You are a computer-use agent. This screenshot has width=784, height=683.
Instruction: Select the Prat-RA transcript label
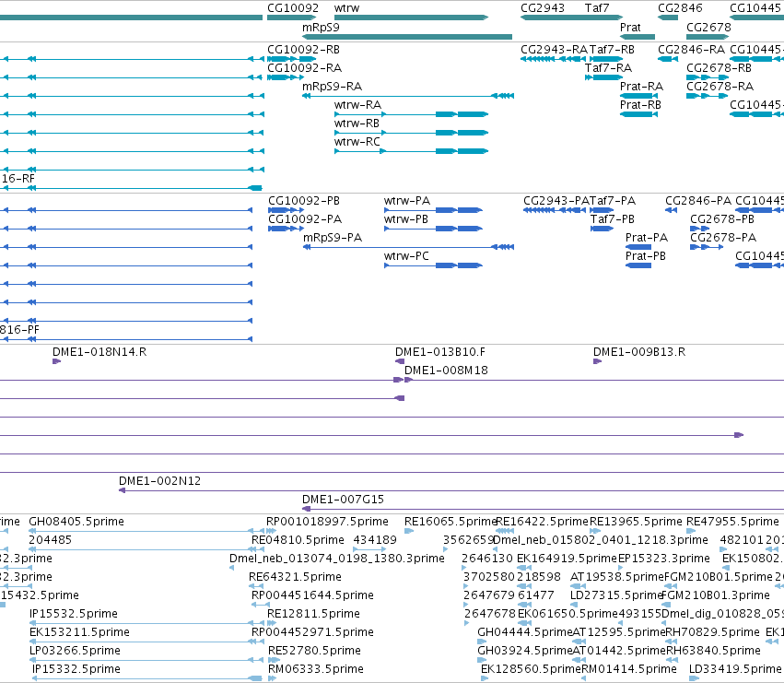click(641, 87)
